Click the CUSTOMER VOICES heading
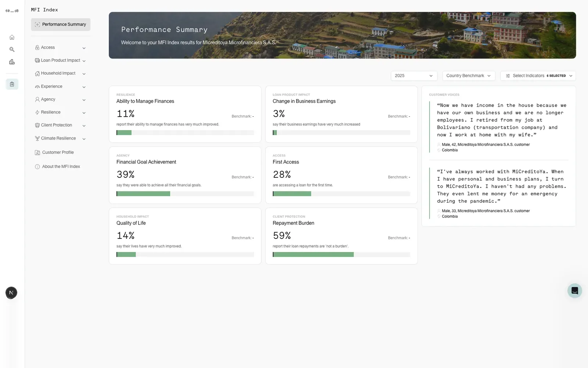The height and width of the screenshot is (368, 588). point(444,95)
